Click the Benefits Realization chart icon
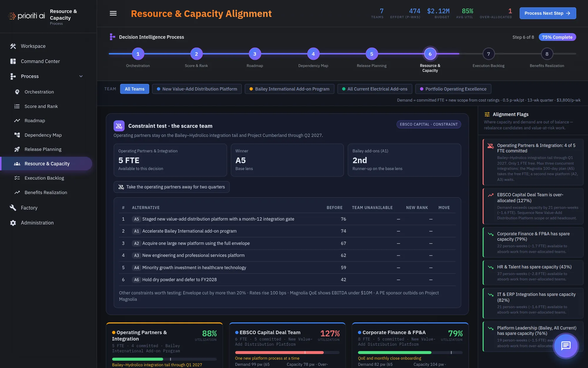588x368 pixels. (x=17, y=193)
